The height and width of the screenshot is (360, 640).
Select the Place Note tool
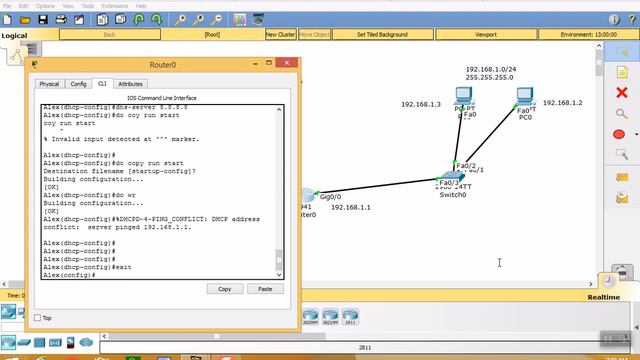coord(622,73)
